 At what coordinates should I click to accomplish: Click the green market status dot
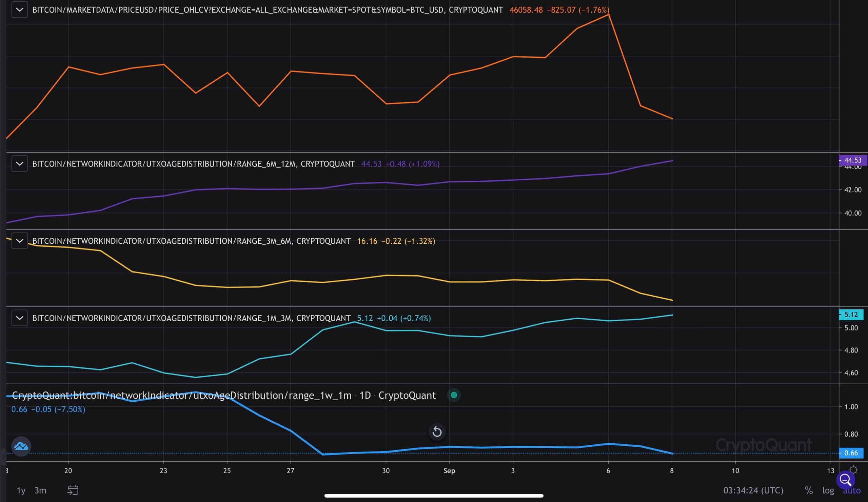tap(454, 395)
